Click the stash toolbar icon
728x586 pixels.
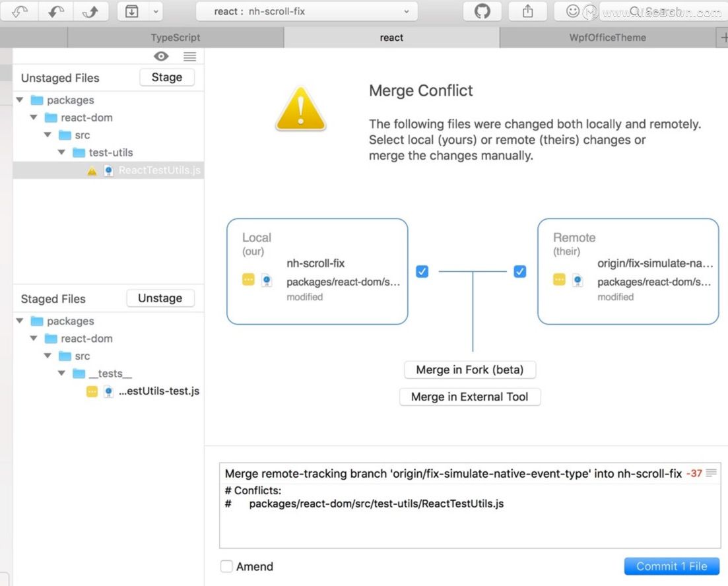132,11
